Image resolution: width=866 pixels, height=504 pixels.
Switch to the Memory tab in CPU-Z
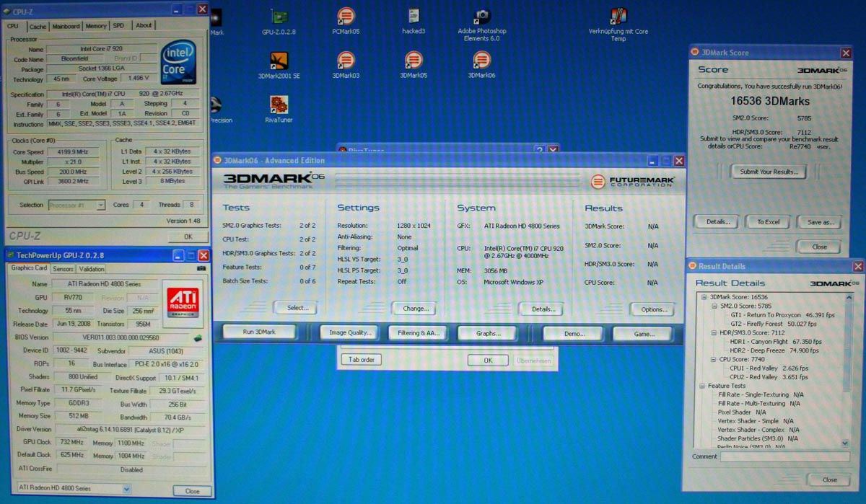coord(96,26)
